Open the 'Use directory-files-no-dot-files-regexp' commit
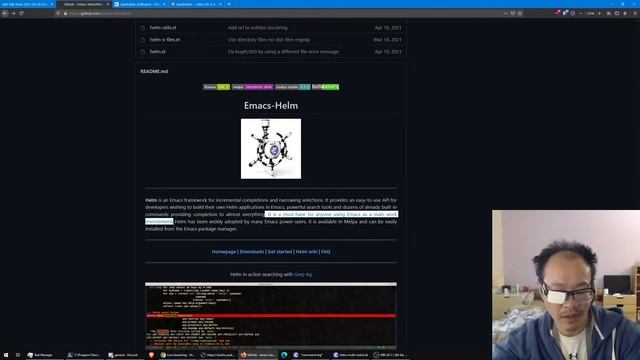Screen dimensions: 640x360 click(x=269, y=40)
